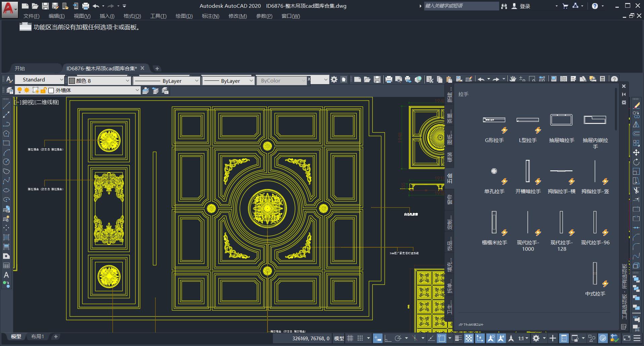
Task: Select the Move tool in modify toolbar
Action: (636, 153)
